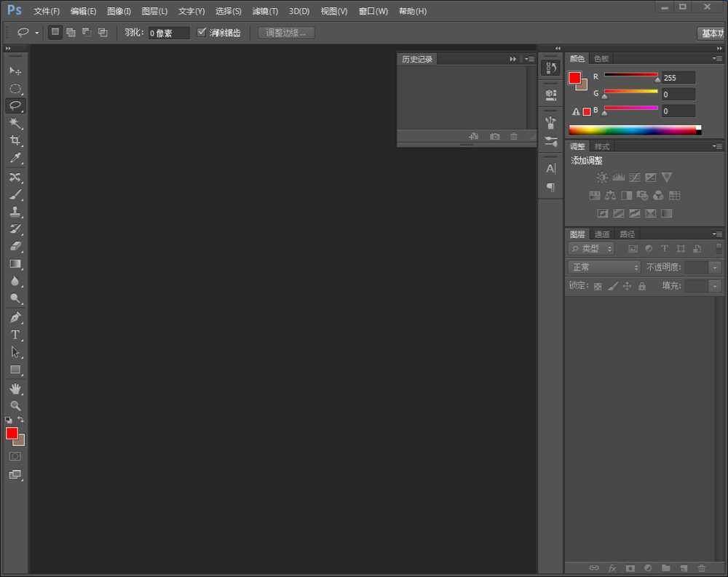Toggle the 消除锯齿 anti-alias checkbox
The height and width of the screenshot is (577, 728).
202,33
